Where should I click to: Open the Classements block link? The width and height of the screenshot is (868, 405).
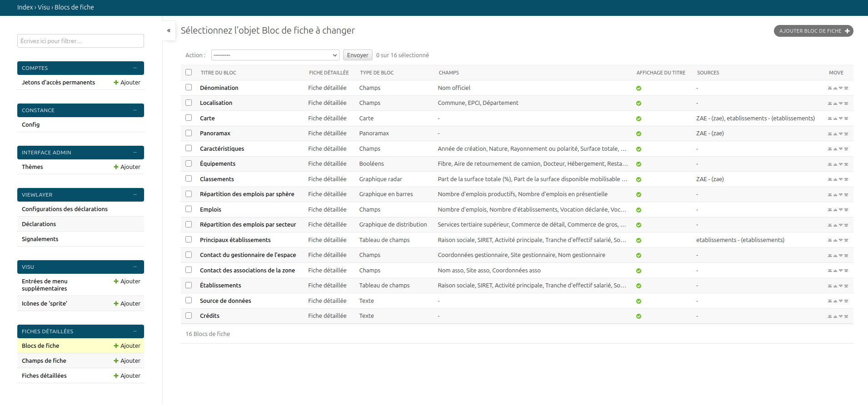(x=217, y=179)
